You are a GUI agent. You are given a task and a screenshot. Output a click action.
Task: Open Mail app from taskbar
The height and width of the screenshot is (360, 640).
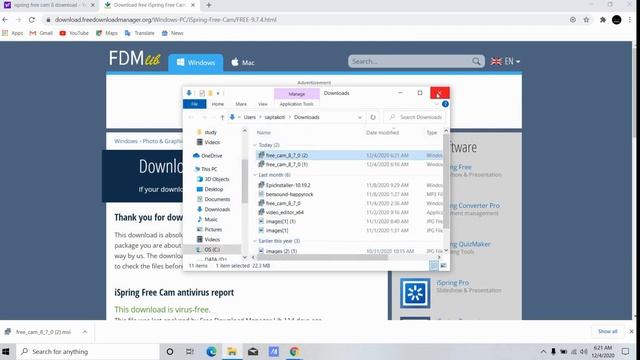253,351
